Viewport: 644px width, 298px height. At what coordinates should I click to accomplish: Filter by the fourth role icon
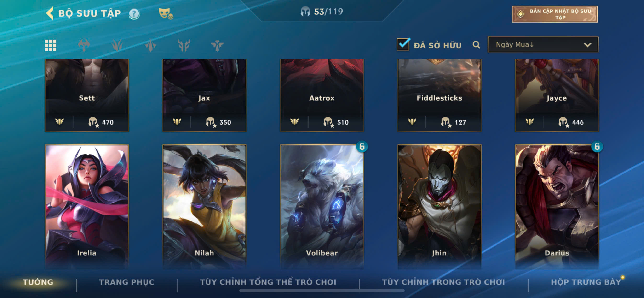184,45
